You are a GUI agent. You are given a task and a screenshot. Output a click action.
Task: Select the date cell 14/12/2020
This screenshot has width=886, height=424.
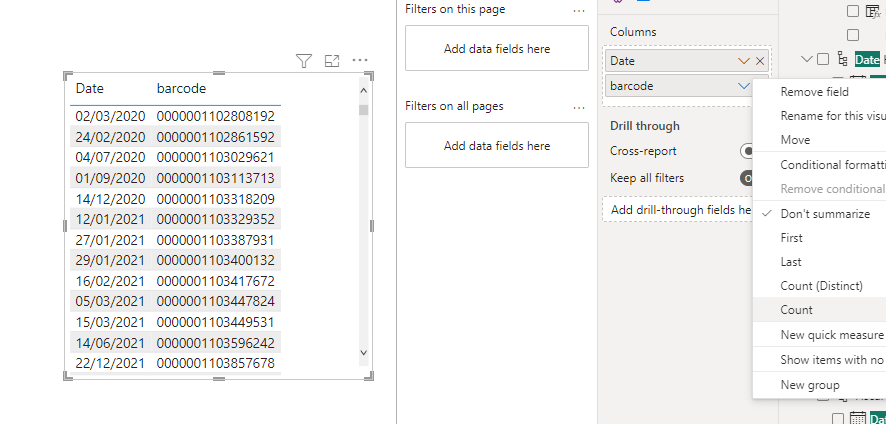pyautogui.click(x=110, y=199)
